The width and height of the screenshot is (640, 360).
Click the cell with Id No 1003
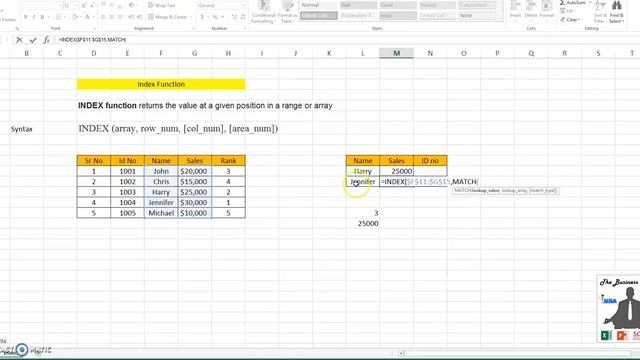(x=127, y=192)
